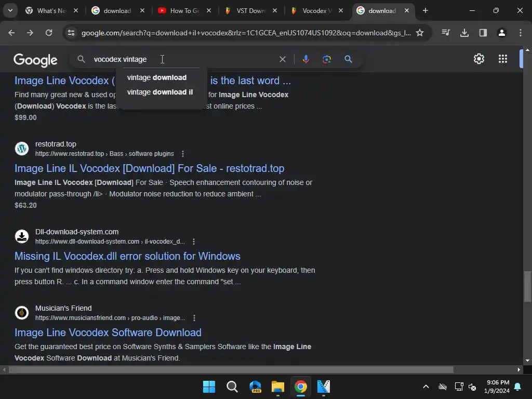Open restotrad.top result options menu
532x399 pixels.
(x=183, y=154)
